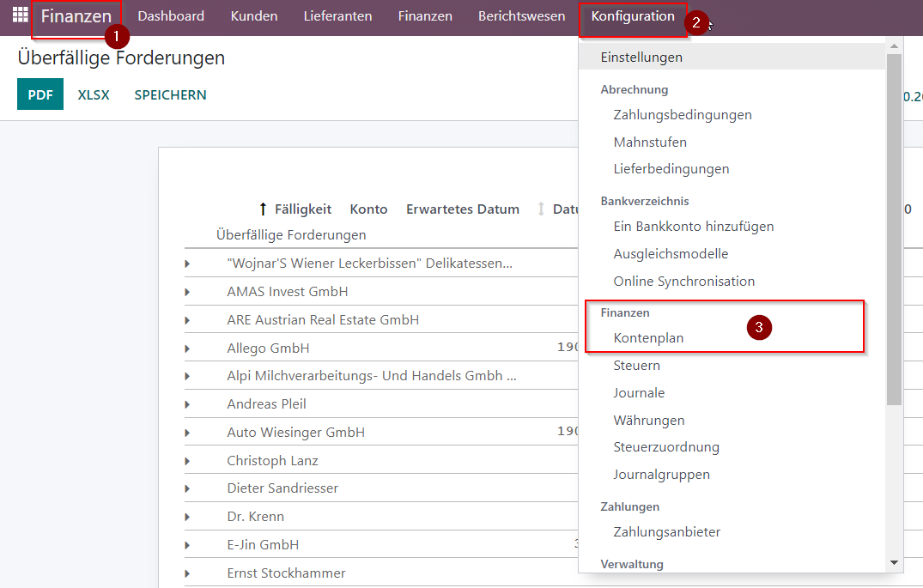Open the Konfiguration menu
Viewport: 923px width, 588px height.
[633, 16]
